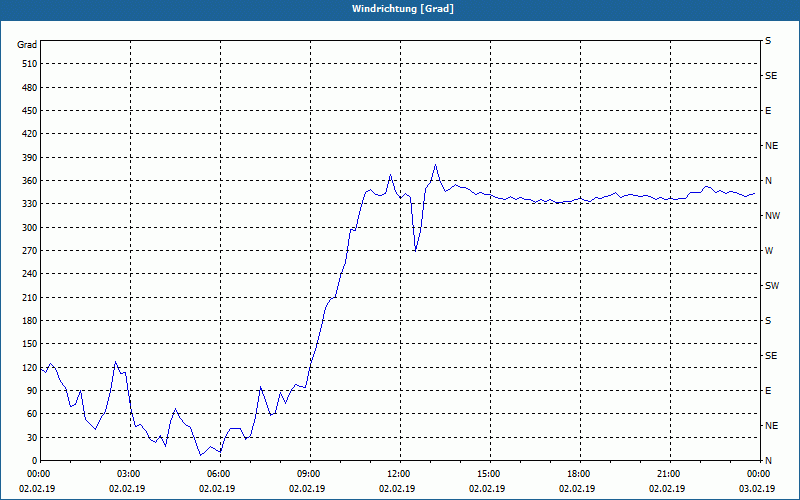Select the y-axis value "330"
Image resolution: width=800 pixels, height=500 pixels.
pos(30,204)
